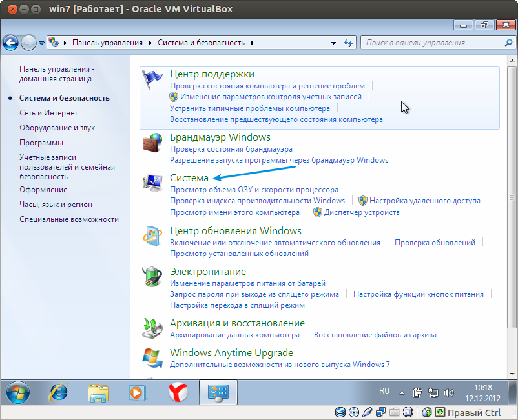Open 'Диспетчер устройств' link

pos(362,212)
